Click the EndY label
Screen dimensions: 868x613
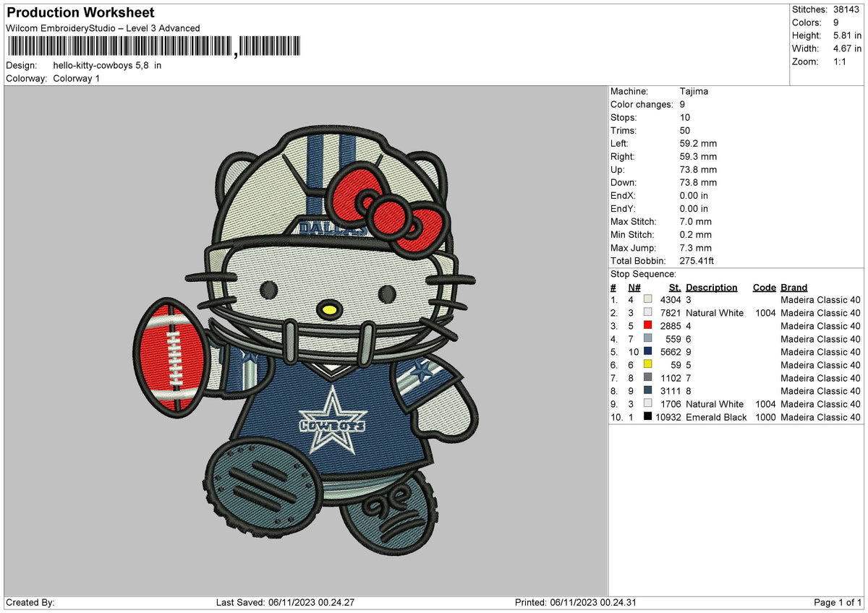(x=624, y=209)
